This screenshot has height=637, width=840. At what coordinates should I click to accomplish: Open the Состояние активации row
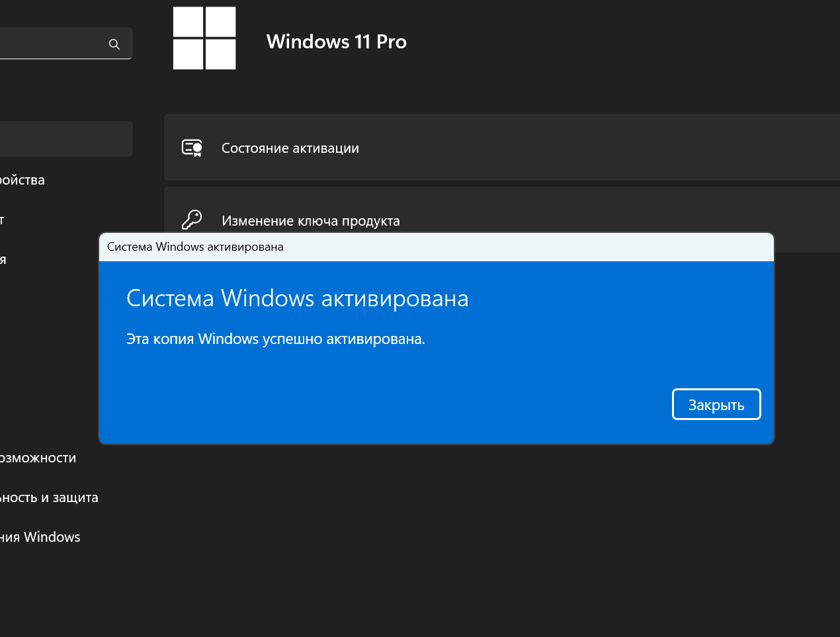[x=502, y=148]
